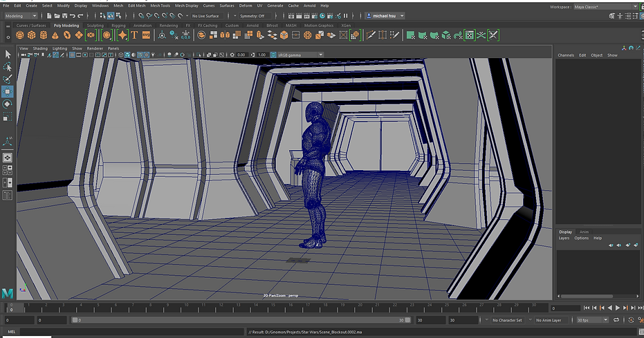The height and width of the screenshot is (338, 644).
Task: Open the Mesh Tools menu
Action: (x=160, y=6)
